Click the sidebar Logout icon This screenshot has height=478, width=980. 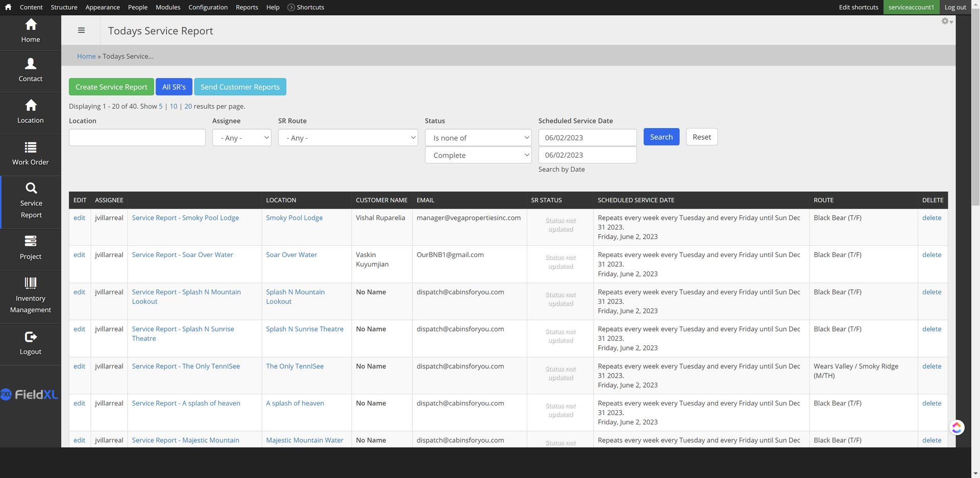click(x=31, y=337)
